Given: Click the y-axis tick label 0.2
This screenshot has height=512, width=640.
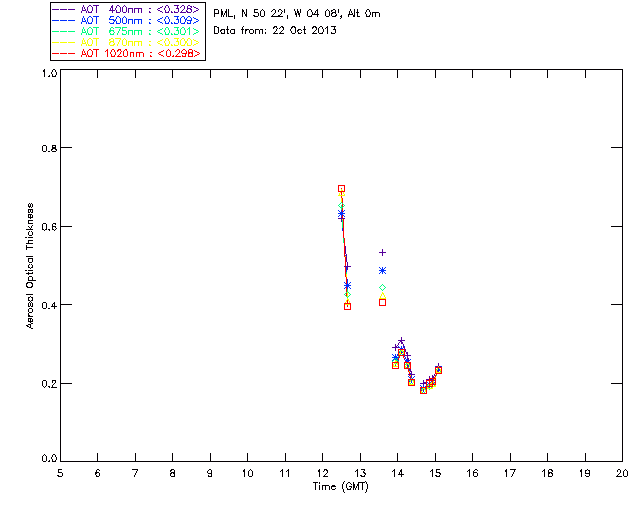Looking at the screenshot, I should [x=49, y=384].
